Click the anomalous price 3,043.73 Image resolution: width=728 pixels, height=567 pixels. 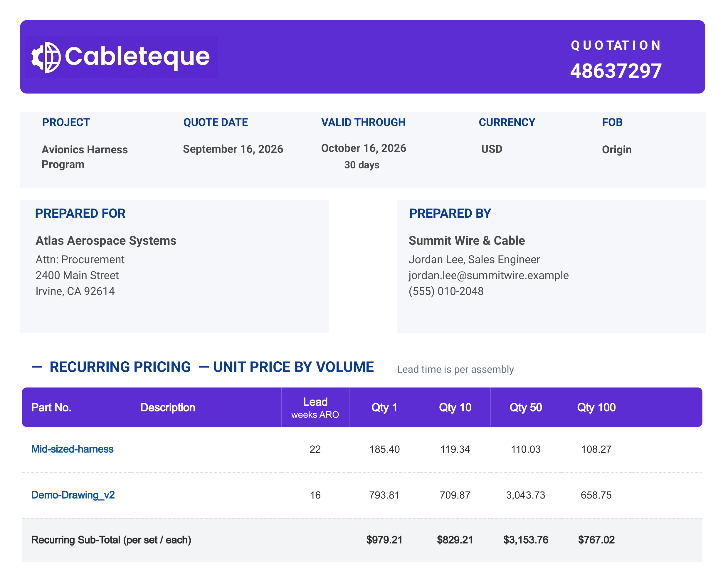pos(526,495)
